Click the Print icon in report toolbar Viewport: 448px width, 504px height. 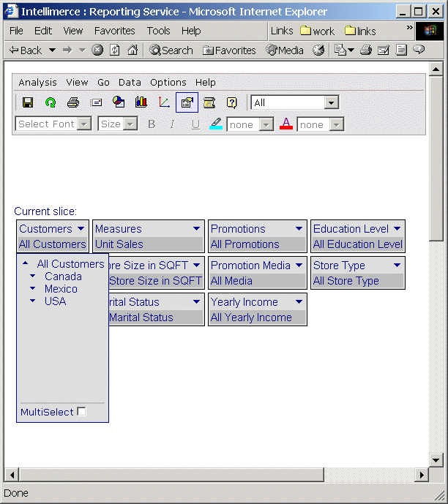(73, 102)
